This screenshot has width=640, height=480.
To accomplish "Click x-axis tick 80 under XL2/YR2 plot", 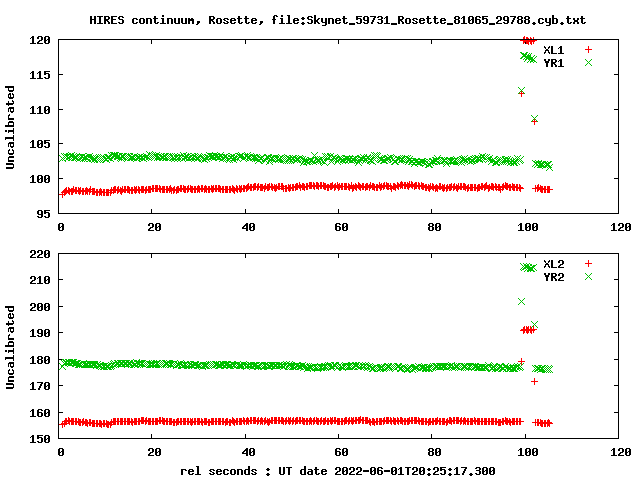I will (x=434, y=452).
